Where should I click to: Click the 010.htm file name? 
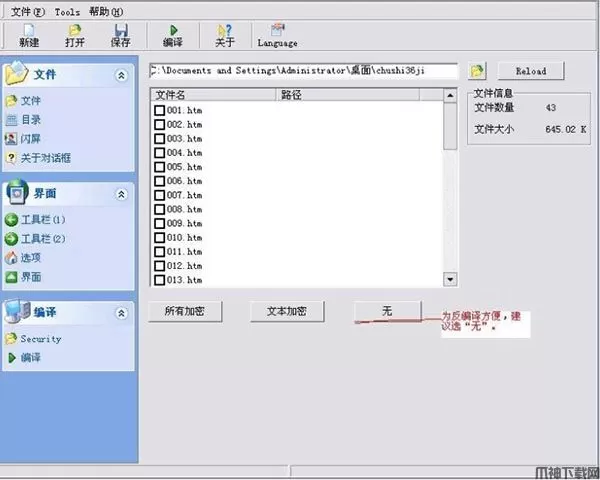[184, 238]
